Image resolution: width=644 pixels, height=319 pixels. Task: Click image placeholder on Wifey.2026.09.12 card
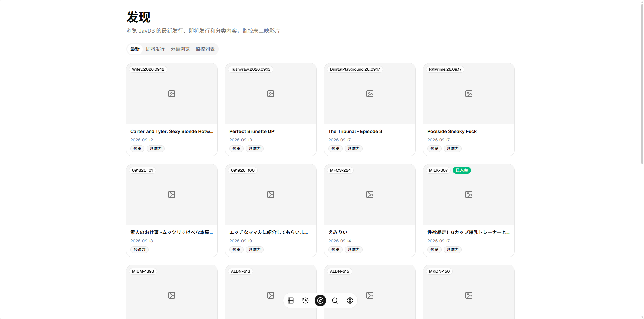pyautogui.click(x=172, y=94)
